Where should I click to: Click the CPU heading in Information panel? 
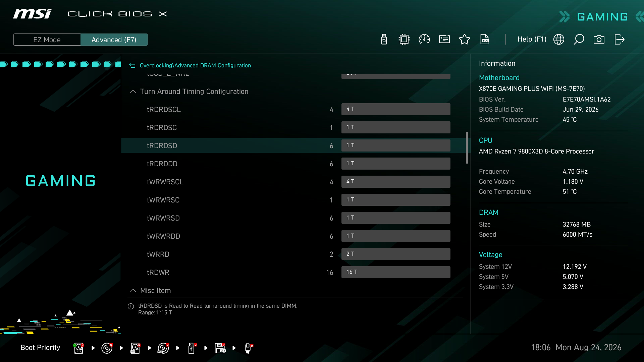pos(485,140)
